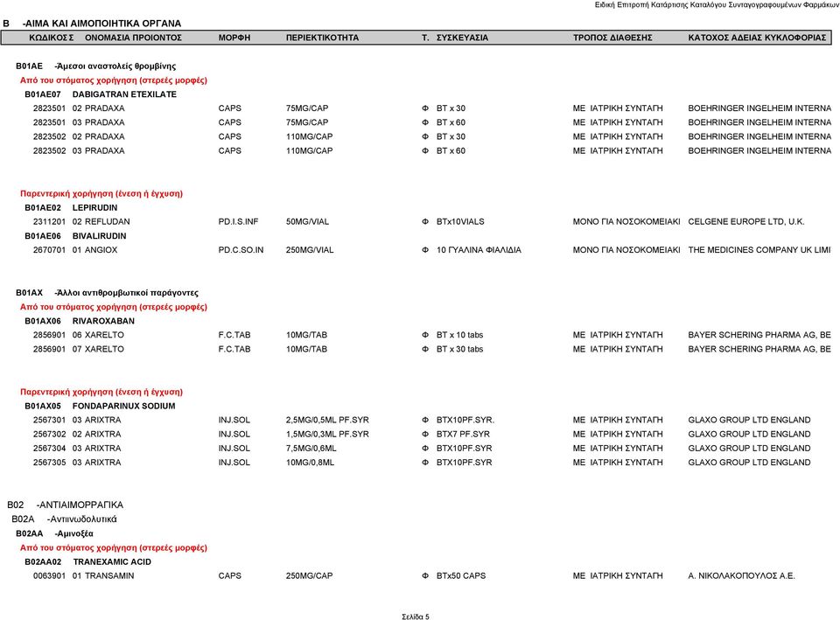Viewport: 840px width, 620px height.
Task: Click the 2,5MG/0,5ML PF.SYR content
Action: (327, 420)
